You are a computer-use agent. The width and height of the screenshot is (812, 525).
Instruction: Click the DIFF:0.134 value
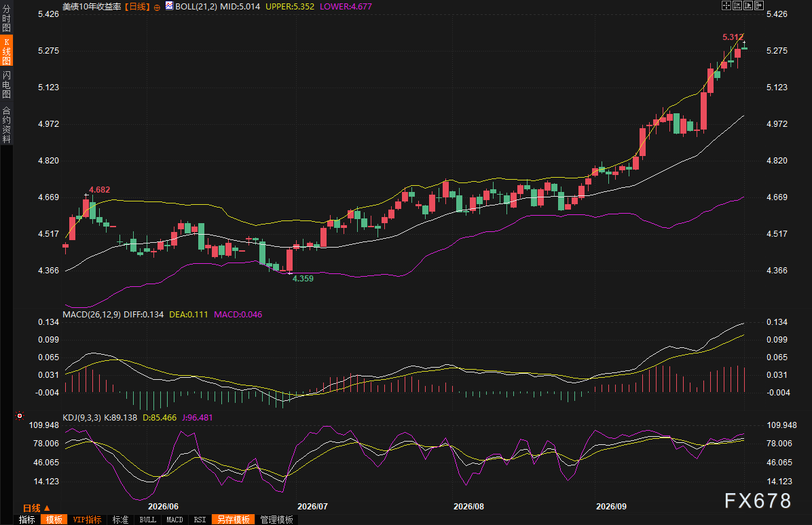tap(144, 315)
